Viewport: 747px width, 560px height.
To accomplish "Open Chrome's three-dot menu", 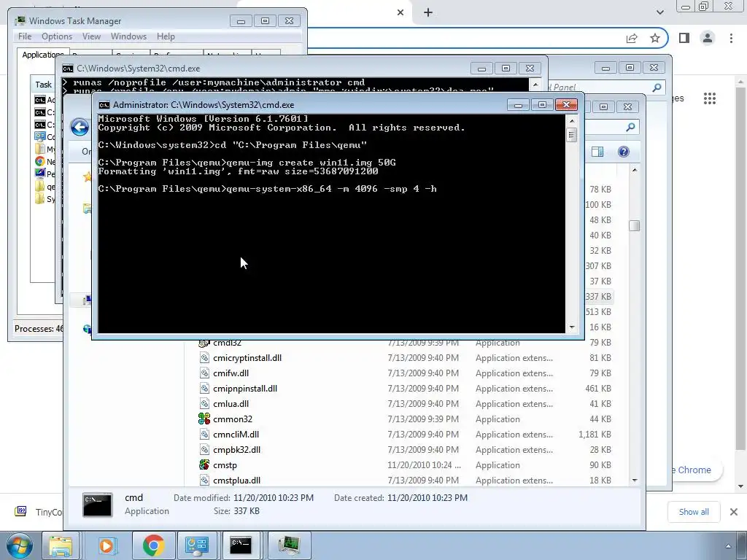I will (731, 38).
